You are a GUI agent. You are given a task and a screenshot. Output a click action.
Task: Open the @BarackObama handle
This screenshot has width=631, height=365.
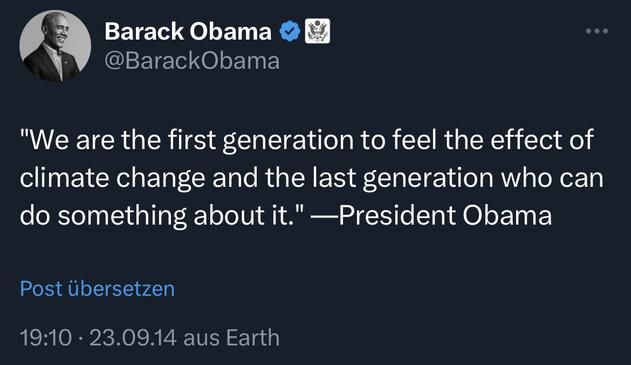[x=192, y=61]
